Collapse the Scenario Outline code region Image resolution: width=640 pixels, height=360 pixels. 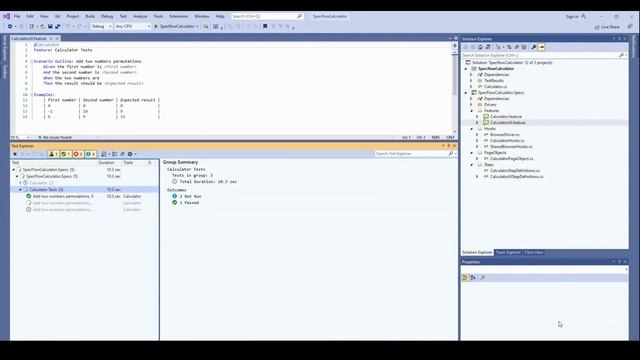tap(31, 61)
